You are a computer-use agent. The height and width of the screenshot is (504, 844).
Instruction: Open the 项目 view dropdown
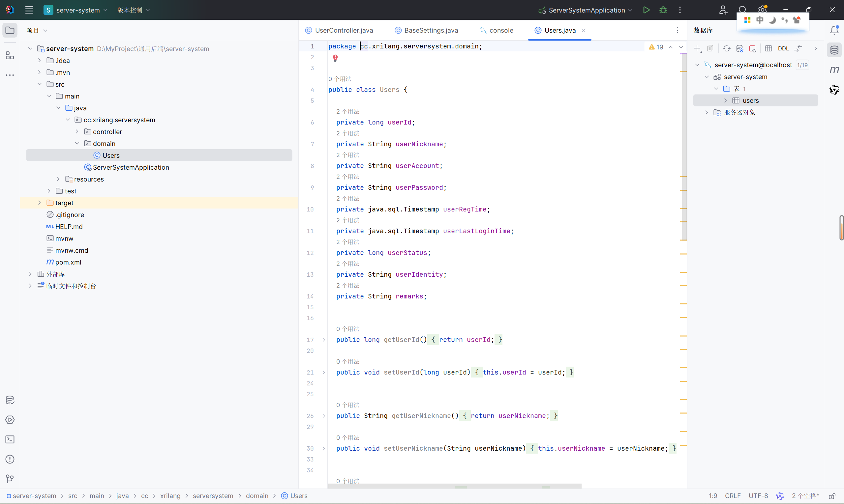tap(37, 30)
